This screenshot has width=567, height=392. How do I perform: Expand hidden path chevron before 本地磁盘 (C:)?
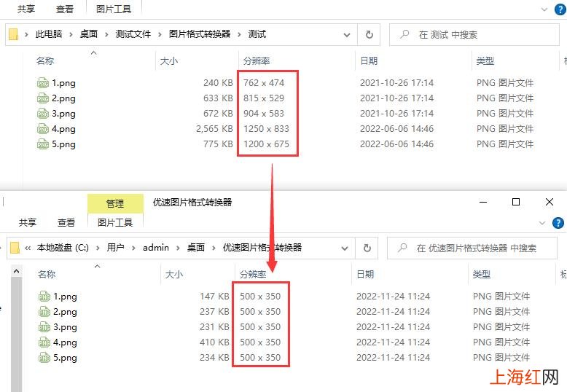tap(28, 248)
